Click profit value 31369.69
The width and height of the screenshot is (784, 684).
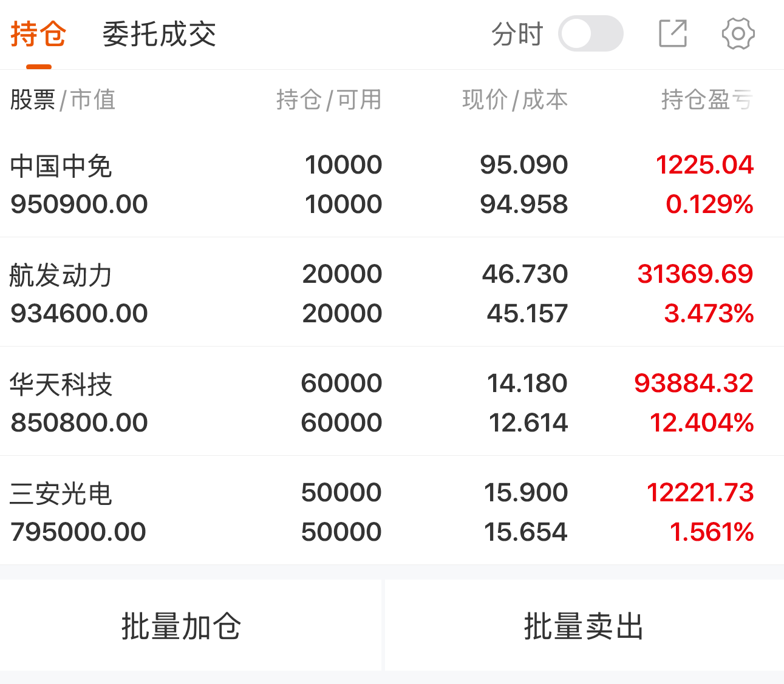tap(695, 274)
